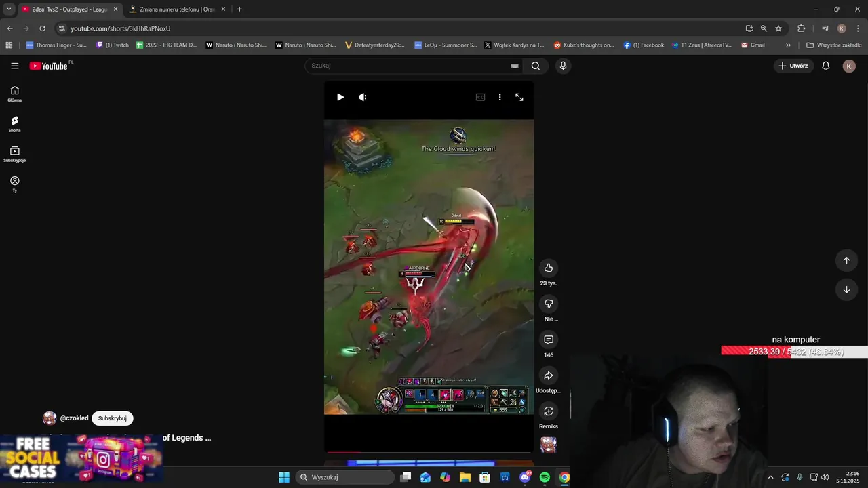Viewport: 868px width, 488px height.
Task: Open the Ty (You) sidebar section
Action: coord(15,184)
